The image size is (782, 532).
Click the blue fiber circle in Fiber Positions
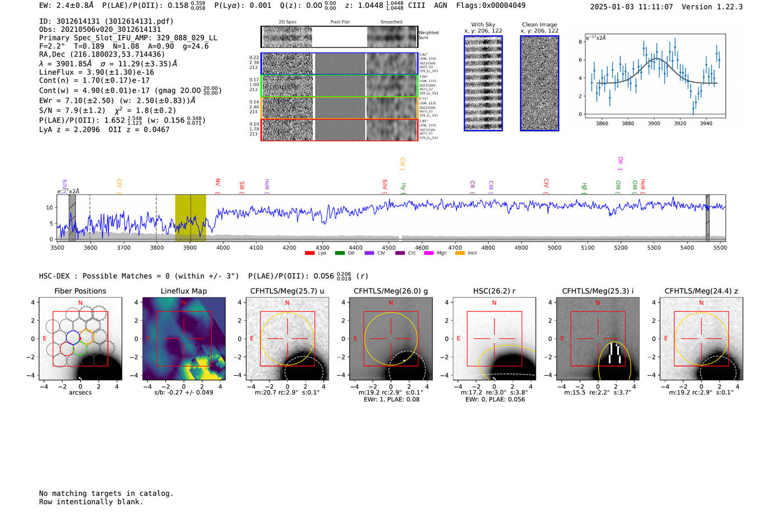pyautogui.click(x=73, y=337)
